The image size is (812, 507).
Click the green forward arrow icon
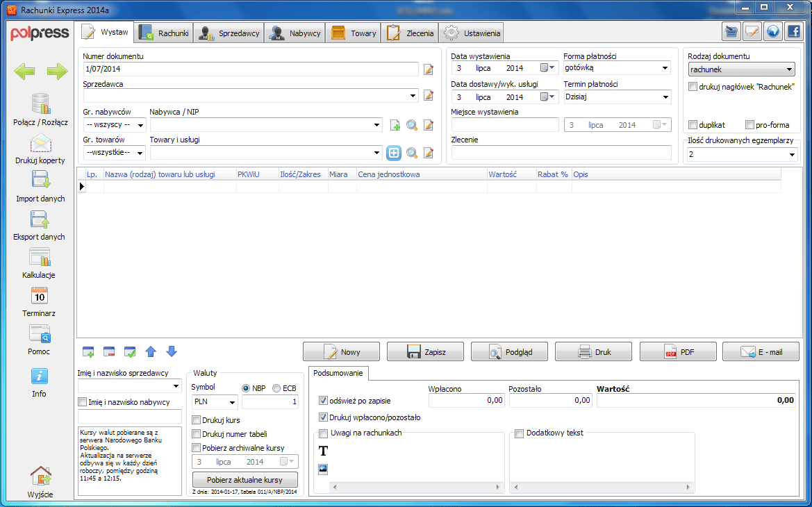tap(57, 72)
